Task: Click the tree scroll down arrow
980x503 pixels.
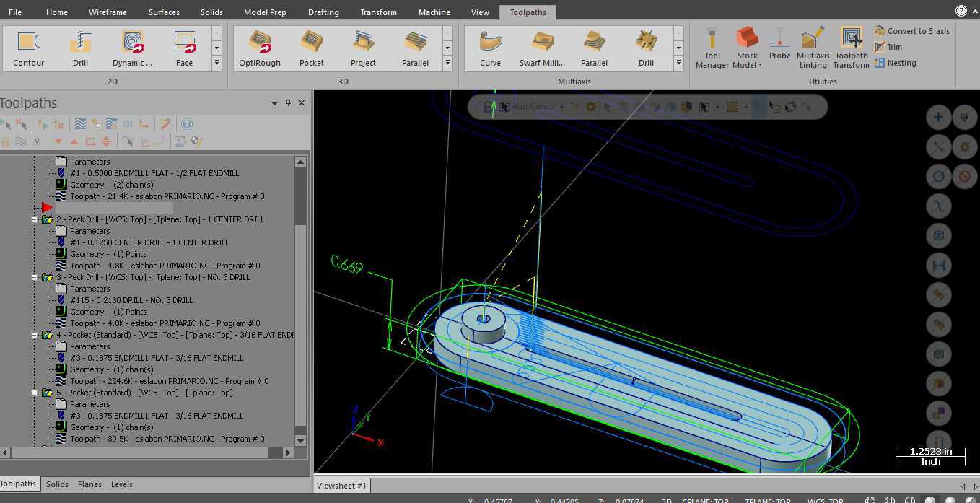Action: (300, 440)
